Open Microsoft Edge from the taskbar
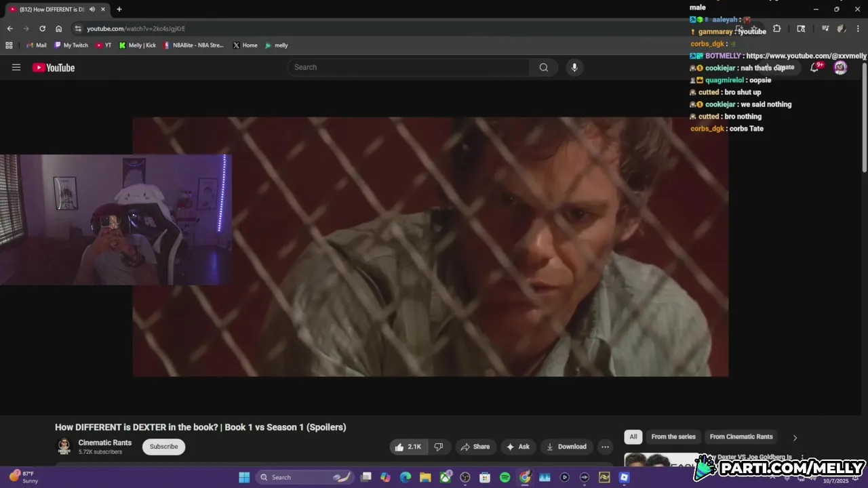 click(406, 477)
